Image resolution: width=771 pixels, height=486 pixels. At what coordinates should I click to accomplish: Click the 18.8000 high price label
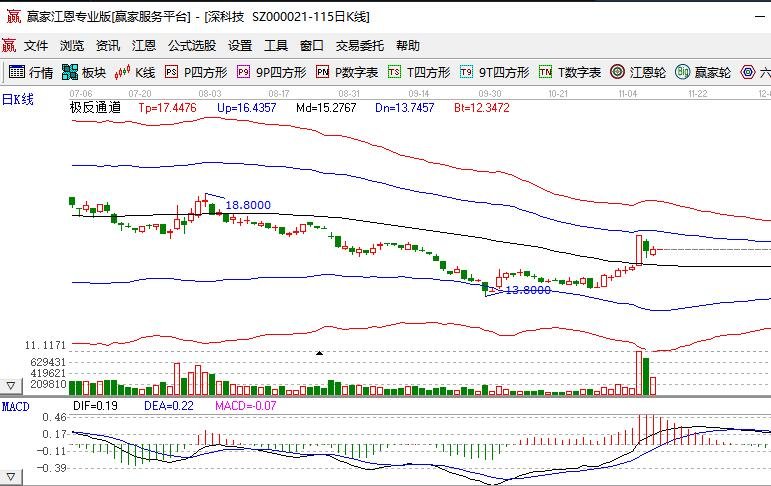pos(248,205)
